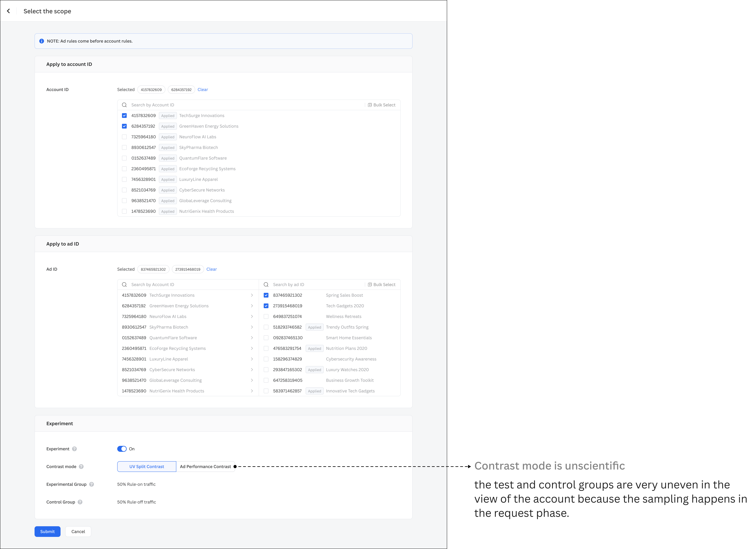
Task: Check ad 649837251074 Wellness Retreats
Action: pos(266,316)
